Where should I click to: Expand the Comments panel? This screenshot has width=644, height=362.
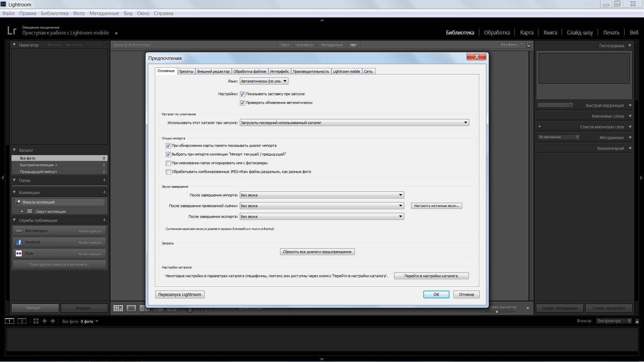(630, 148)
